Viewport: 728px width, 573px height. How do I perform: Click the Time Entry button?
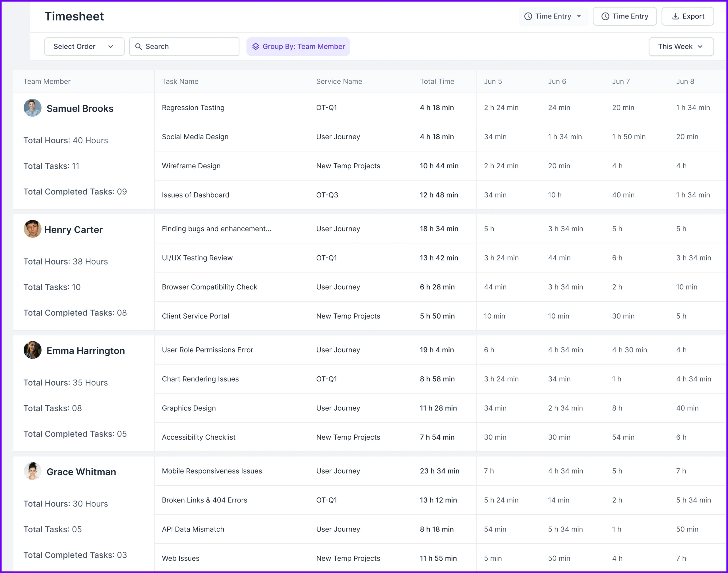click(x=625, y=16)
